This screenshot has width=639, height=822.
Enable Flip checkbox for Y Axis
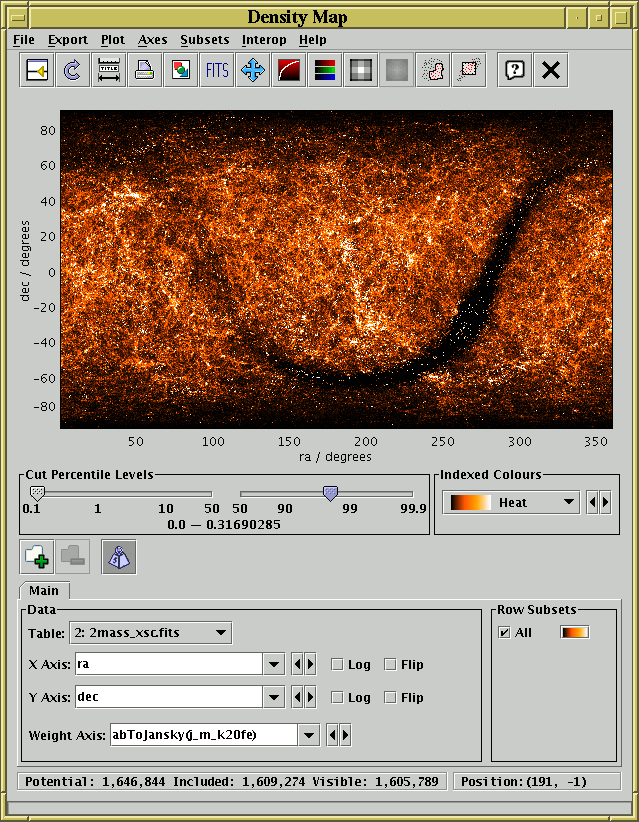[390, 697]
